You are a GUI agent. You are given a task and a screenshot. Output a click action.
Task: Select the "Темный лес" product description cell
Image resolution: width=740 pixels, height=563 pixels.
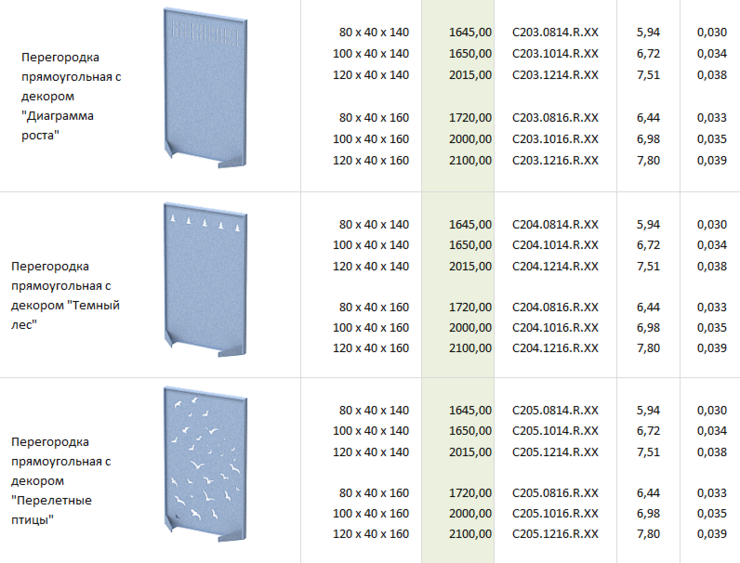click(x=65, y=295)
